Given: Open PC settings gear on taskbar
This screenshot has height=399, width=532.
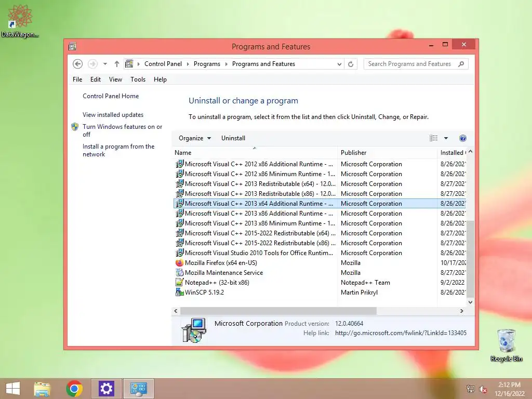Looking at the screenshot, I should 106,389.
